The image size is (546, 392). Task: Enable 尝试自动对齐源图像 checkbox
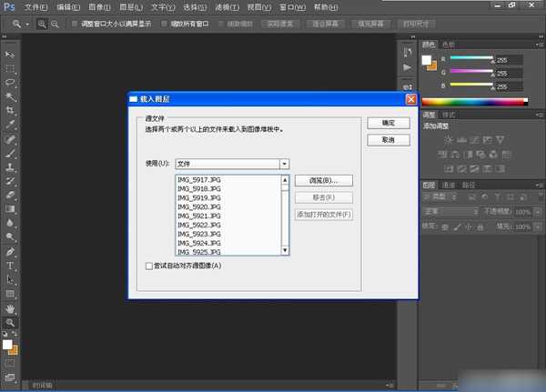pos(150,265)
